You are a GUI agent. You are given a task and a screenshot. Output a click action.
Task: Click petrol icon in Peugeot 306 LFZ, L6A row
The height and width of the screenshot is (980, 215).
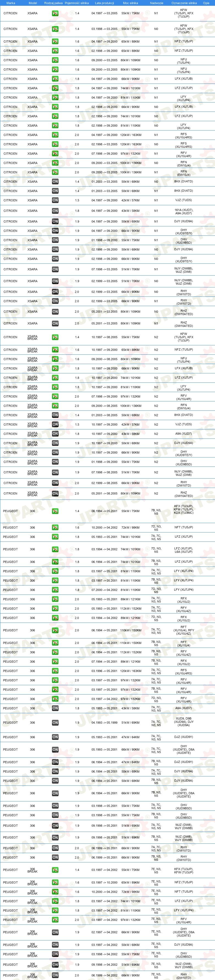pyautogui.click(x=55, y=549)
